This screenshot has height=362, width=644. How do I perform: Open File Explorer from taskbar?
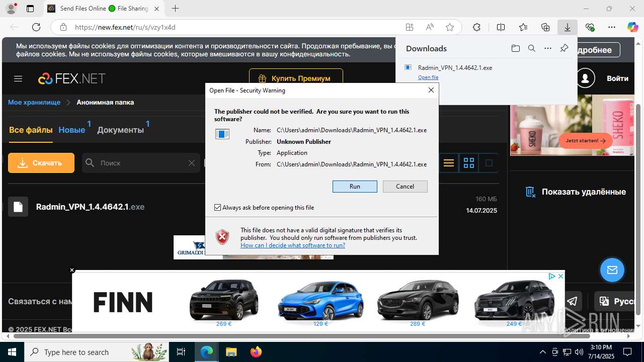(231, 352)
